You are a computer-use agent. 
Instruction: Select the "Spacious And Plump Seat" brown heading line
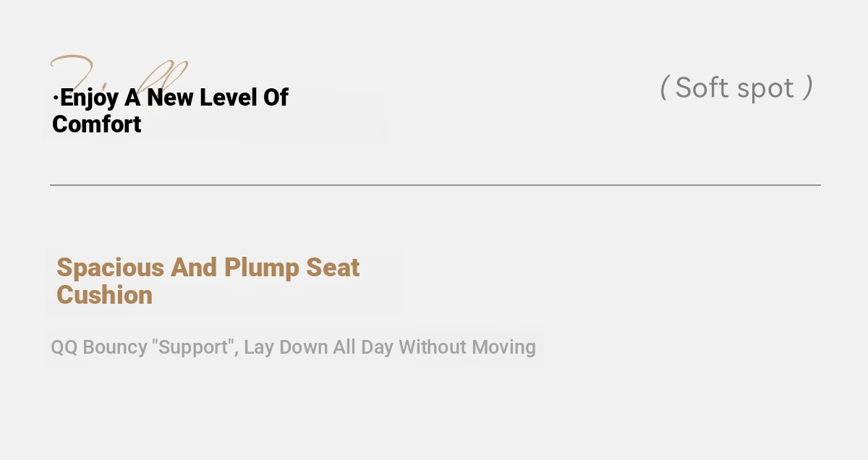pos(208,268)
